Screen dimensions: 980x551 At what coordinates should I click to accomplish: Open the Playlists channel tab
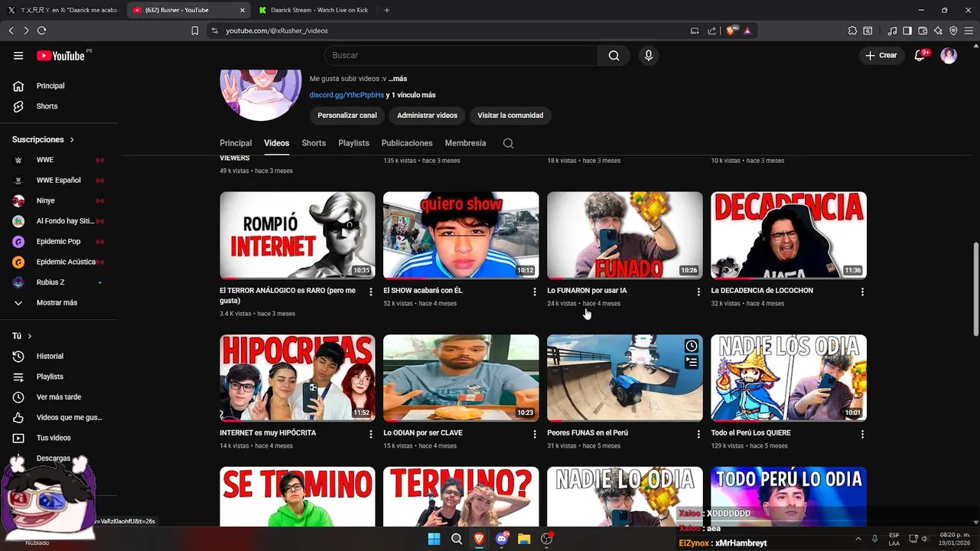click(353, 143)
